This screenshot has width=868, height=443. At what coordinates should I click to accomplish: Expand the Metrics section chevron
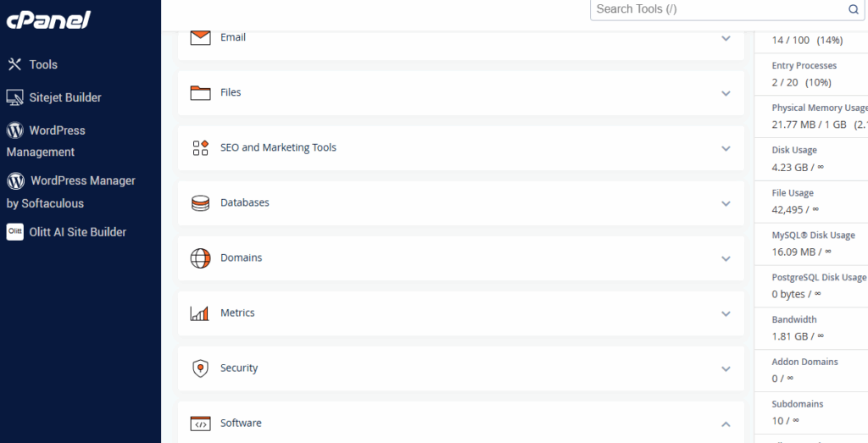726,313
